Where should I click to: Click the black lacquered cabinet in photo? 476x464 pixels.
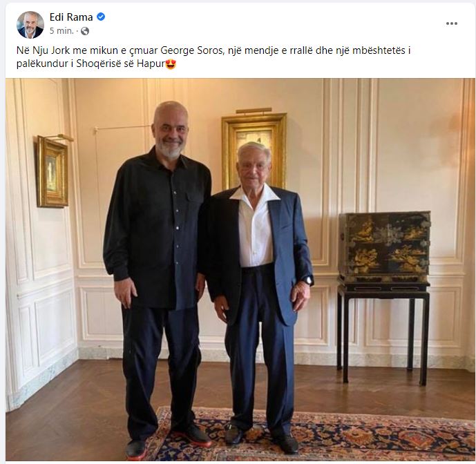(x=384, y=248)
